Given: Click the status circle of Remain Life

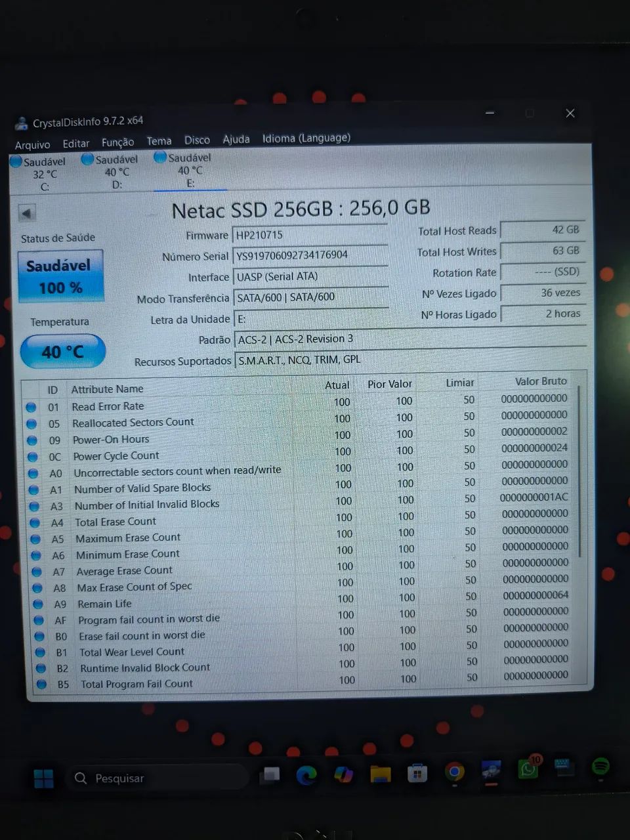Looking at the screenshot, I should [39, 604].
